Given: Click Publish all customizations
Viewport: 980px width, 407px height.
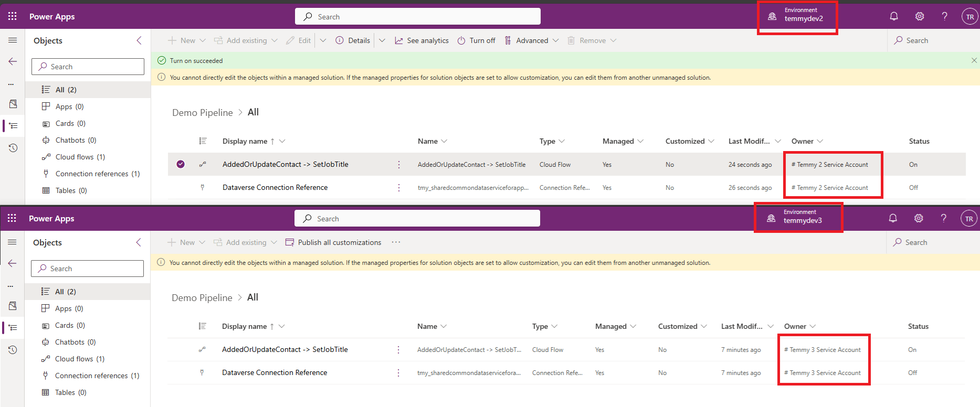Looking at the screenshot, I should (x=333, y=242).
